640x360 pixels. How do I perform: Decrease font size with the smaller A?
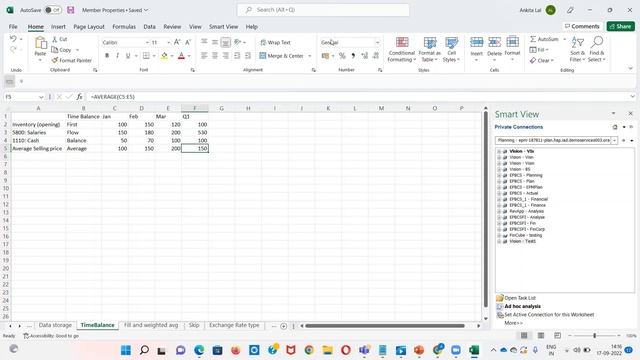coord(188,42)
